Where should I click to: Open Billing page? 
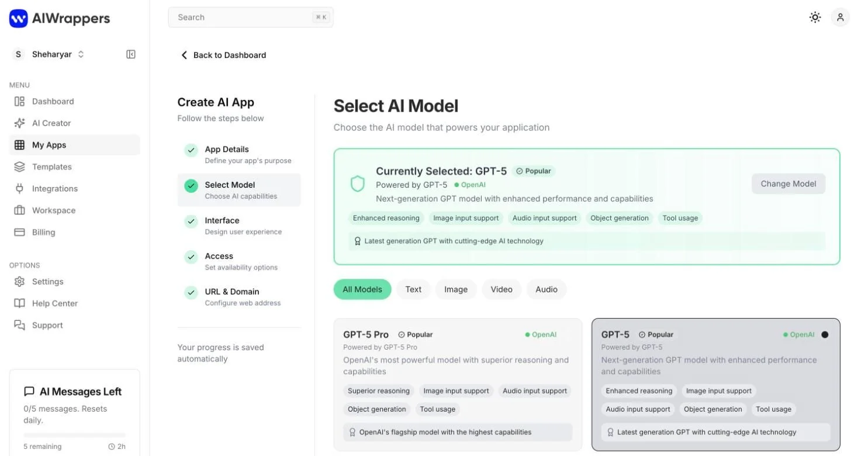(x=75, y=232)
